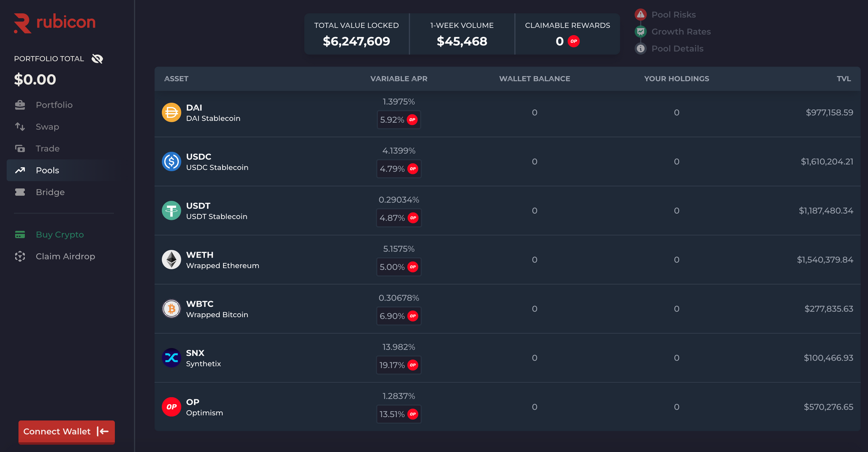The height and width of the screenshot is (452, 868).
Task: Click the USDT Tether icon
Action: pos(171,210)
